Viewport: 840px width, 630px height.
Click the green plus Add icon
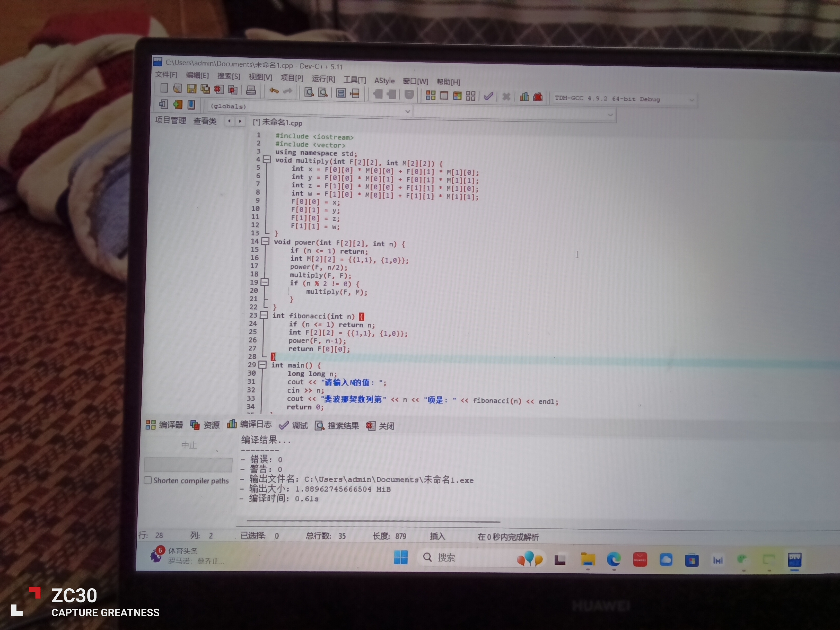(177, 104)
